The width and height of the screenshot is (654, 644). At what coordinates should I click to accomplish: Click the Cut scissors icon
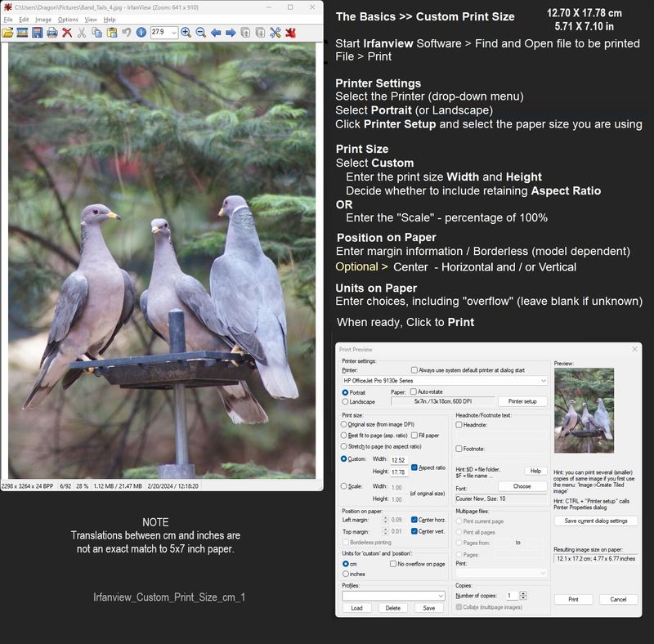pos(83,33)
